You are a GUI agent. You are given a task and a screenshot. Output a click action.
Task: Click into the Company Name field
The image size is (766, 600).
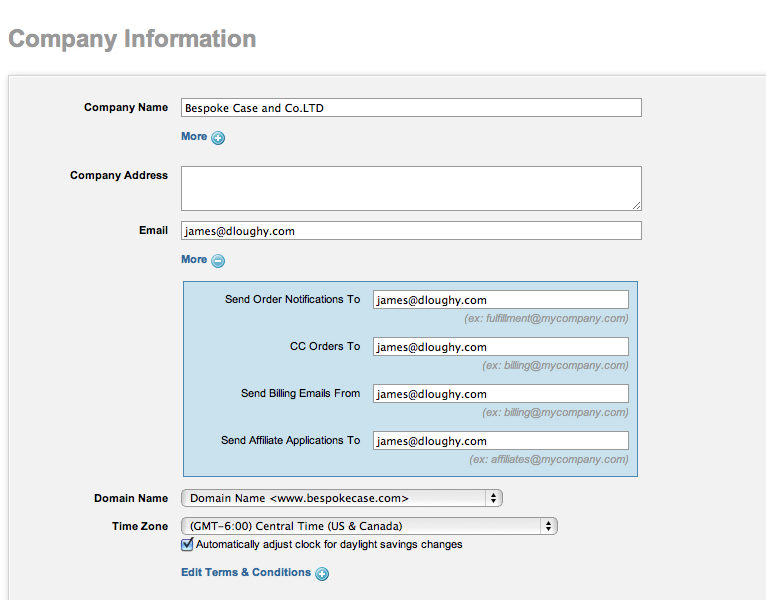(x=411, y=107)
